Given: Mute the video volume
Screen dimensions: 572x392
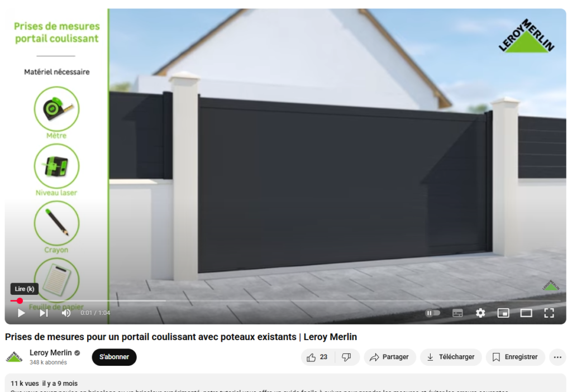Looking at the screenshot, I should 66,313.
